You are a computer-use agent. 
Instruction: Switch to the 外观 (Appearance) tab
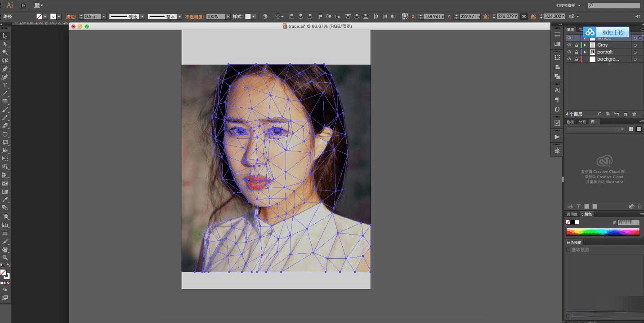582,122
